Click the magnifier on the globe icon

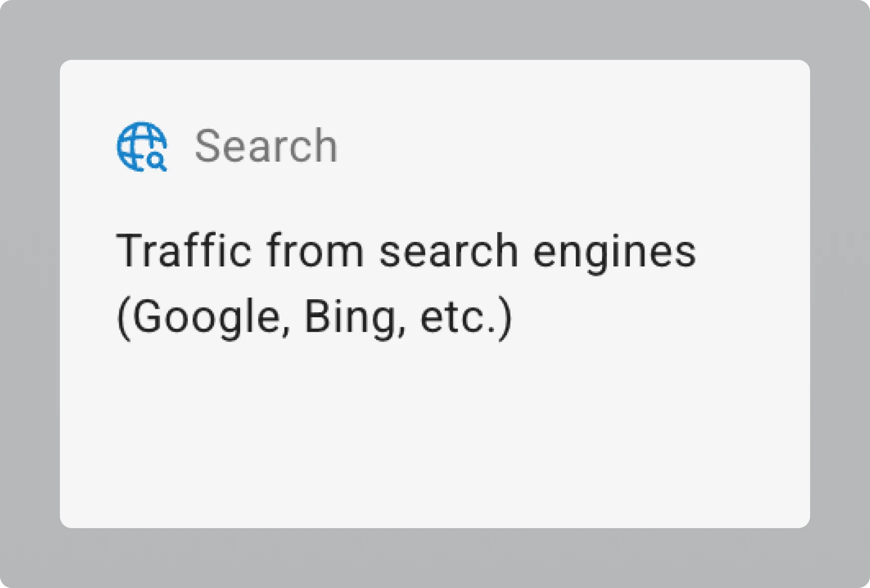point(157,161)
